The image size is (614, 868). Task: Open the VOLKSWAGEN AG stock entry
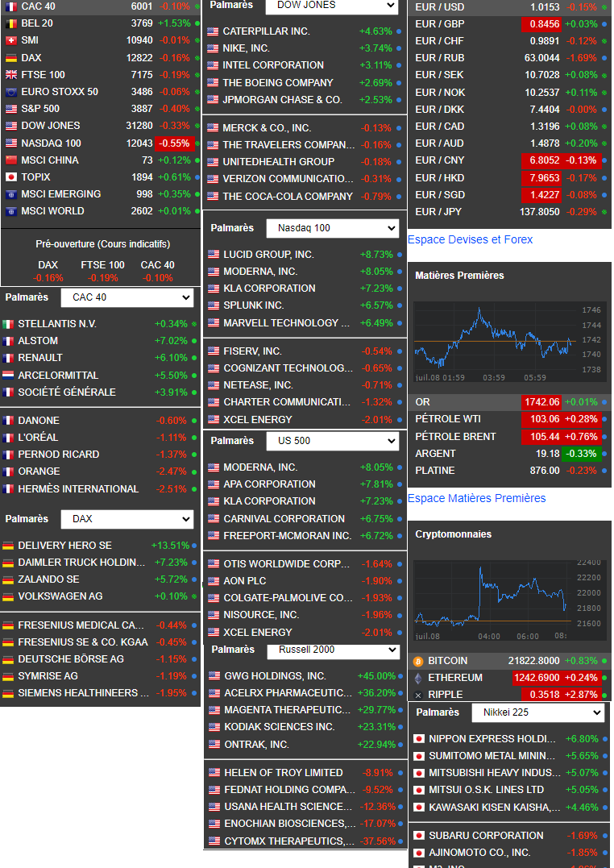(x=100, y=596)
